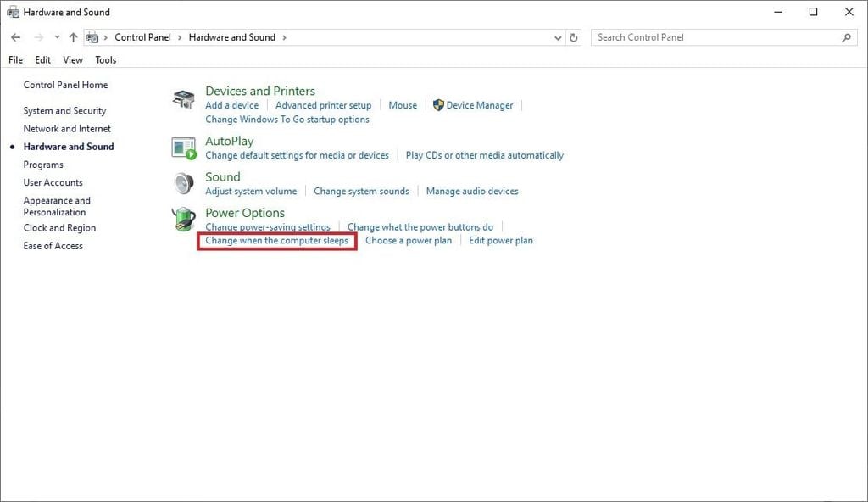Expand the address bar history dropdown
Image resolution: width=868 pixels, height=502 pixels.
tap(557, 37)
